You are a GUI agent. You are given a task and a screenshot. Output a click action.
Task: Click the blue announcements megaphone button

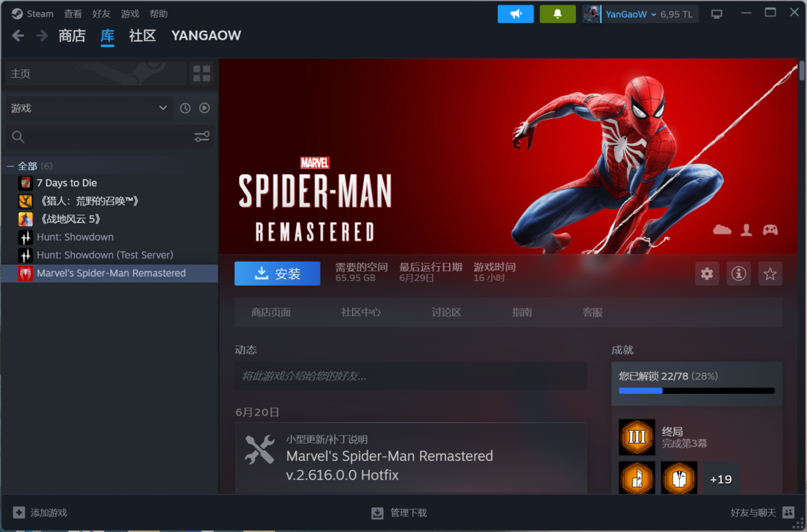515,14
